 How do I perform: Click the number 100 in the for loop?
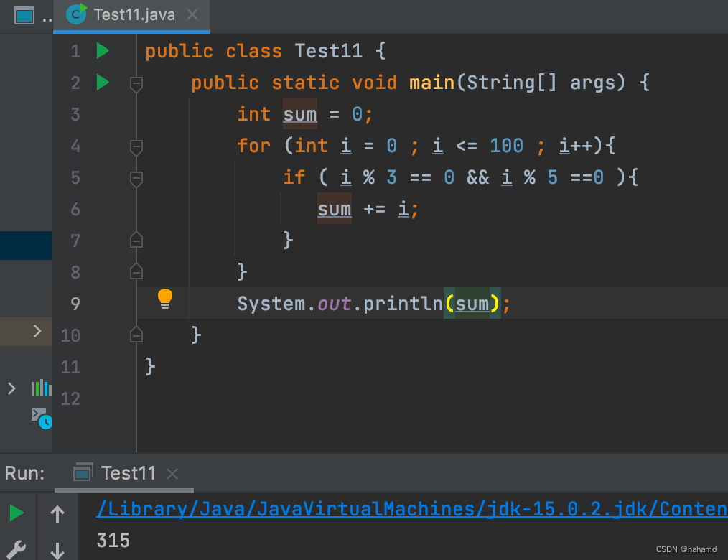(507, 146)
